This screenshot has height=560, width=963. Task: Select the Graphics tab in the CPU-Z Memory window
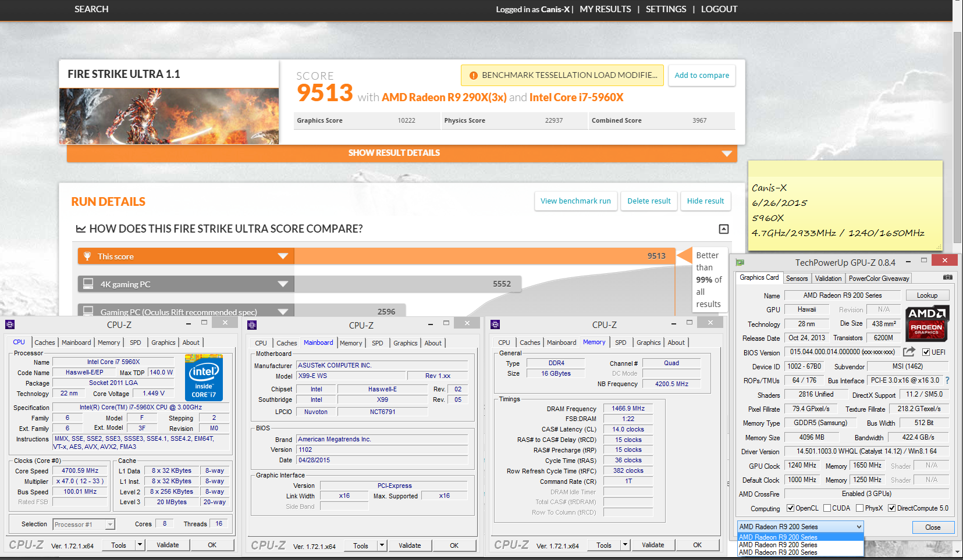coord(648,343)
